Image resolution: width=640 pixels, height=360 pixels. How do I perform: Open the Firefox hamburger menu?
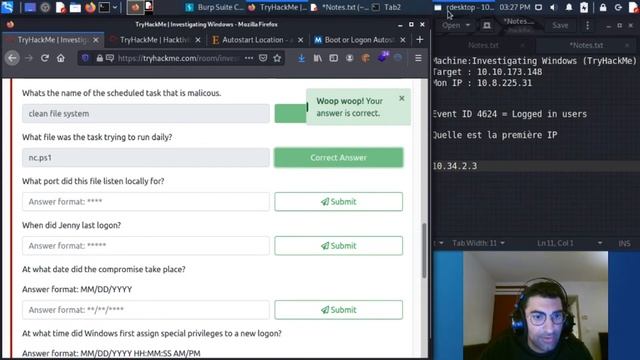[x=418, y=58]
